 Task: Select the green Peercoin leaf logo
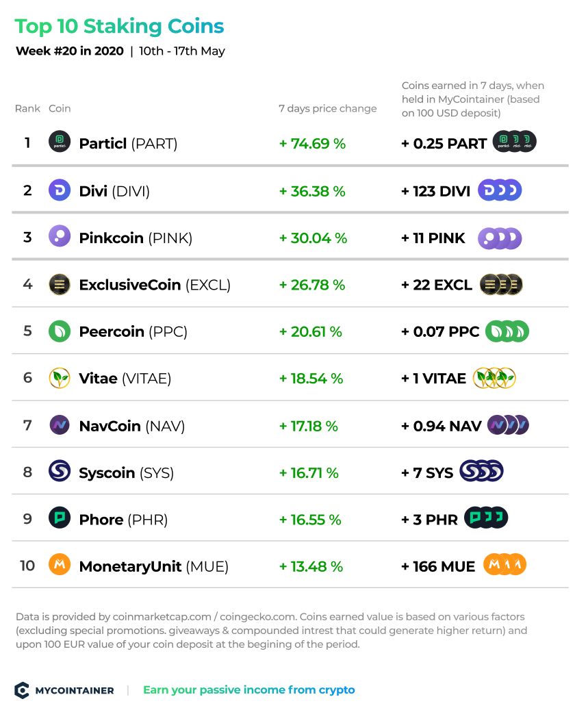(60, 331)
